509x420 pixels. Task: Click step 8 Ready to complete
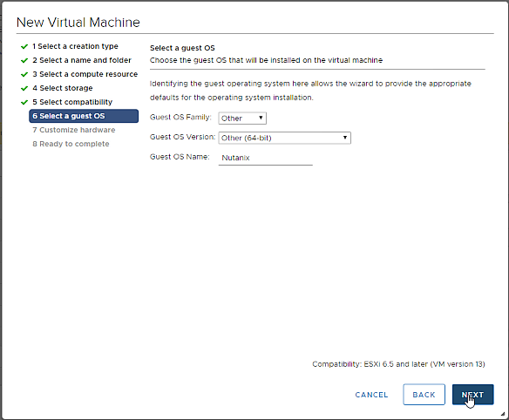[71, 144]
